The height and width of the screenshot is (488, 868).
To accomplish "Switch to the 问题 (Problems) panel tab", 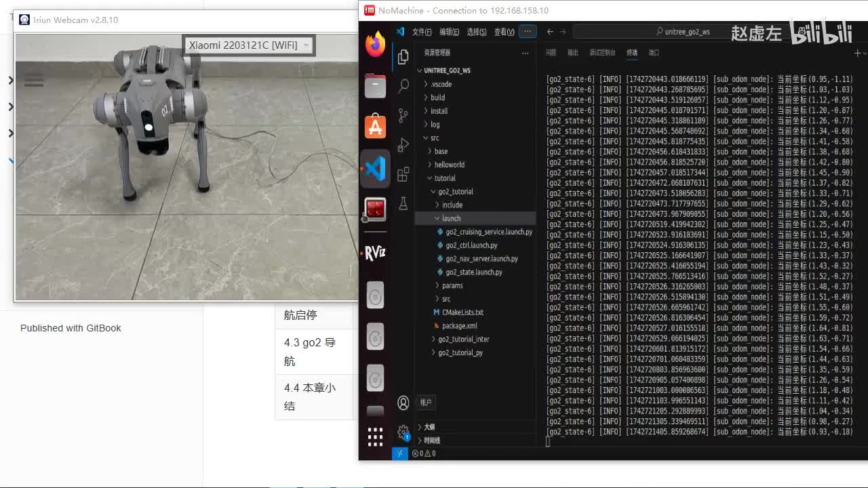I will 551,53.
